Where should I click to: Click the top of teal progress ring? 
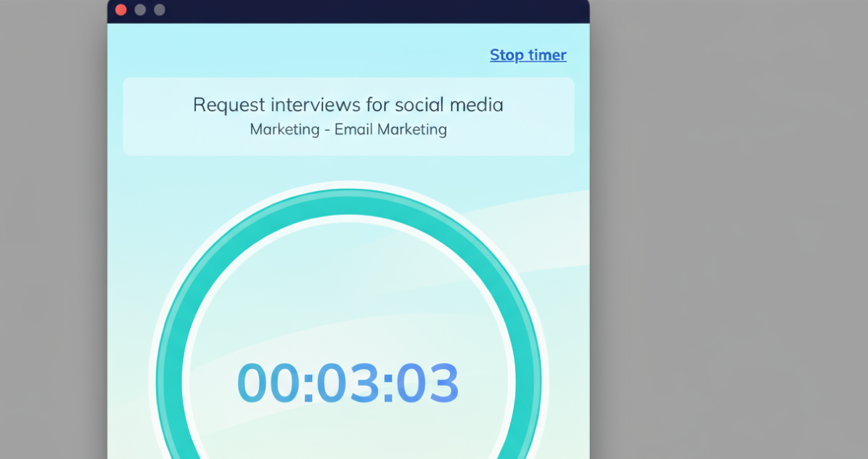(348, 202)
